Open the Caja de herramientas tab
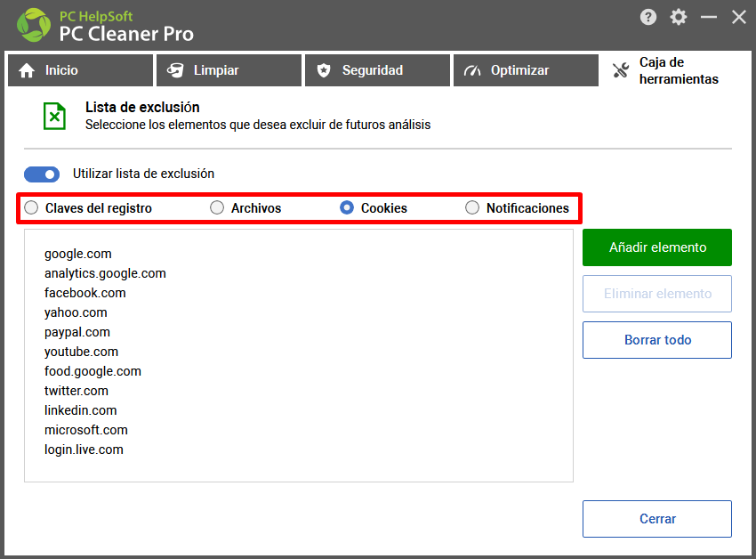Image resolution: width=756 pixels, height=559 pixels. (x=674, y=70)
